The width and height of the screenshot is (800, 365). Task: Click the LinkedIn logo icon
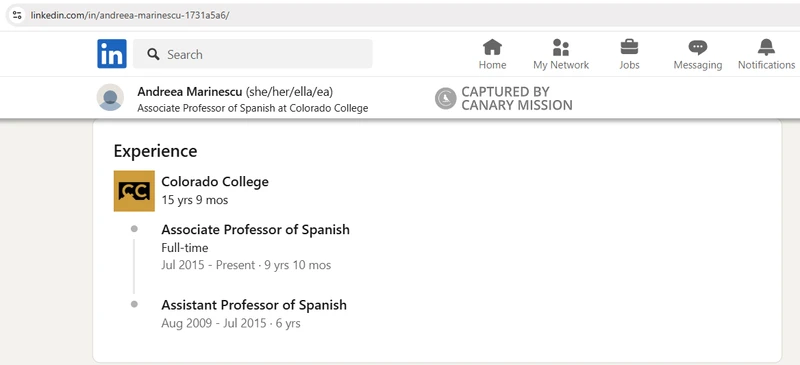[x=112, y=54]
